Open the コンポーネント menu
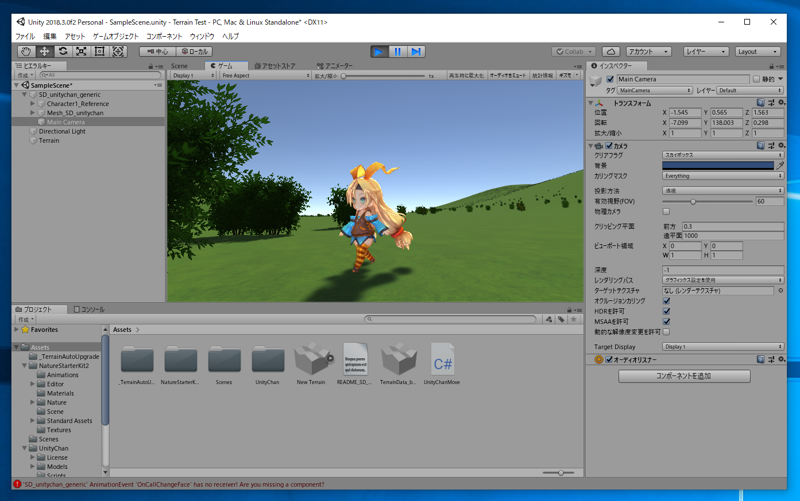Viewport: 800px width, 501px height. pyautogui.click(x=164, y=36)
